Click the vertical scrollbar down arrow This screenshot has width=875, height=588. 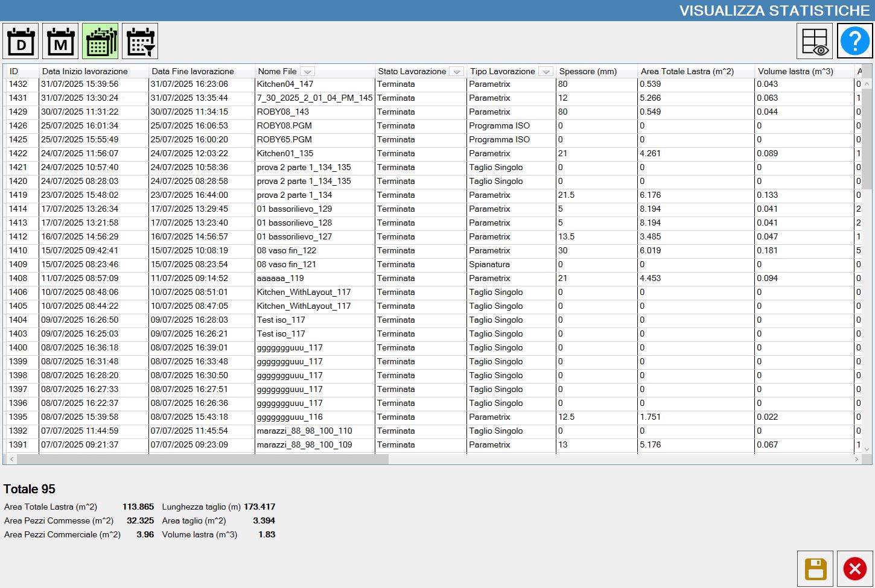point(867,449)
